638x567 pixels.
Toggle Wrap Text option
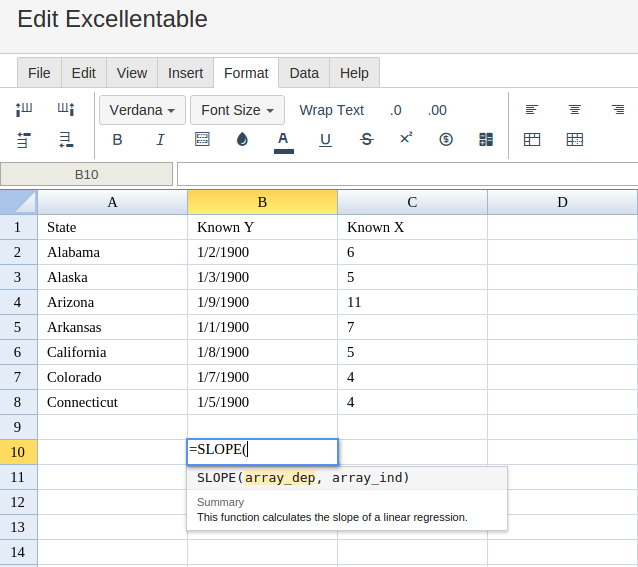pos(331,110)
